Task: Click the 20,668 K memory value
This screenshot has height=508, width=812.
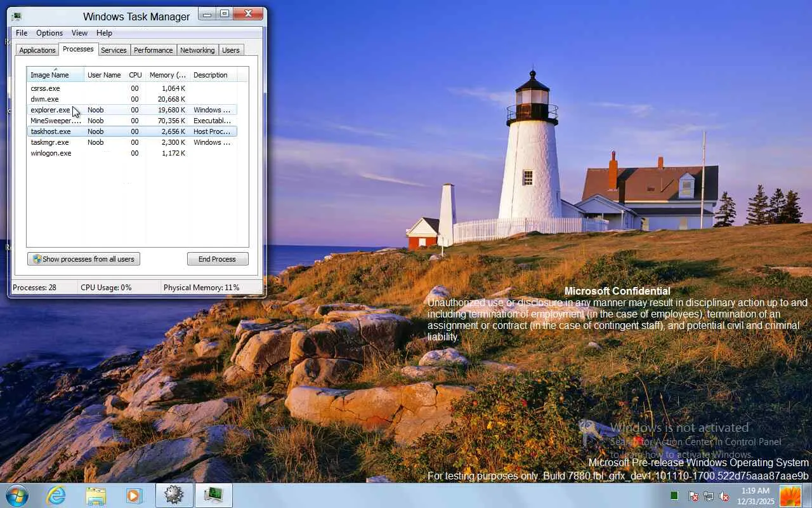Action: click(171, 99)
